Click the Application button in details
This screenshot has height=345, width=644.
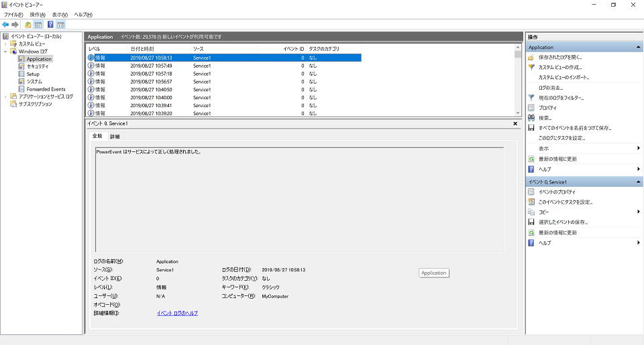434,273
